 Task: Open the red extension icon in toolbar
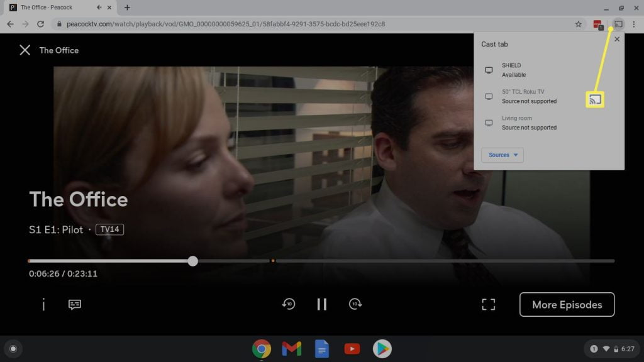598,25
